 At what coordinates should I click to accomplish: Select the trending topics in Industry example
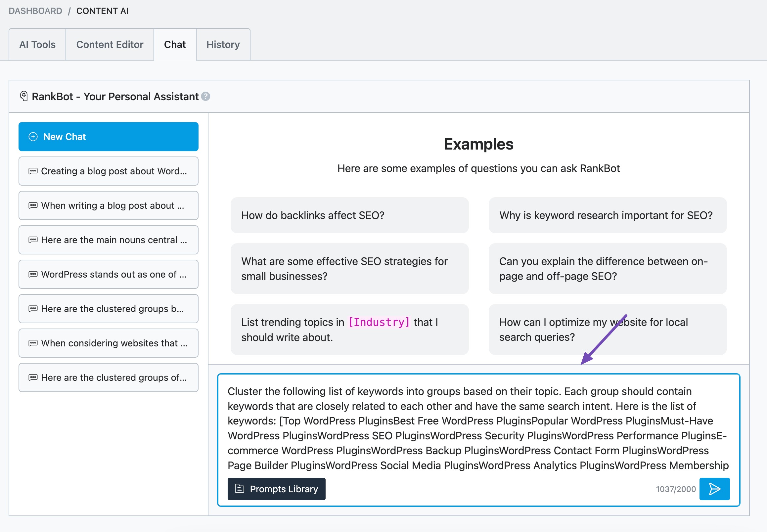pyautogui.click(x=349, y=329)
